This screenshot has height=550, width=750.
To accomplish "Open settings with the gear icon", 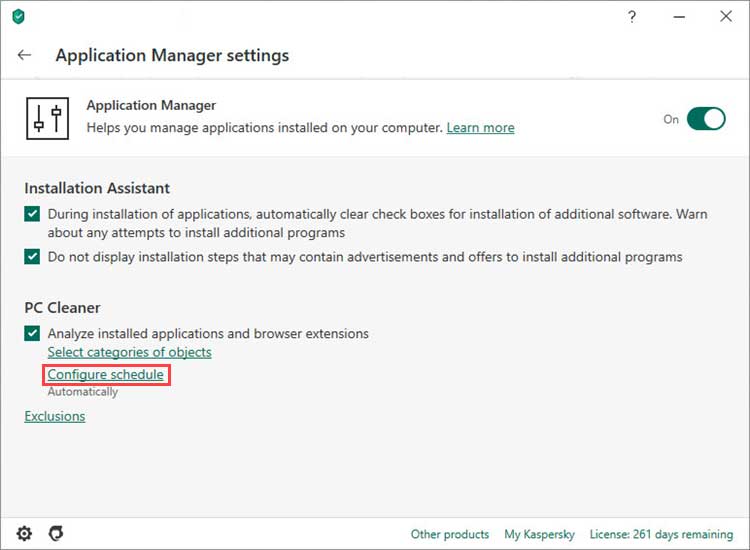I will [24, 533].
